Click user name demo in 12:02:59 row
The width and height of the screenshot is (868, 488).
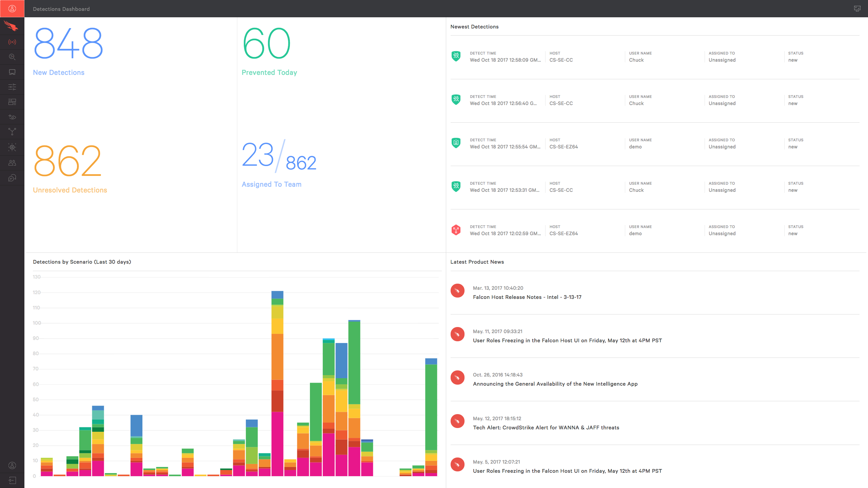635,233
